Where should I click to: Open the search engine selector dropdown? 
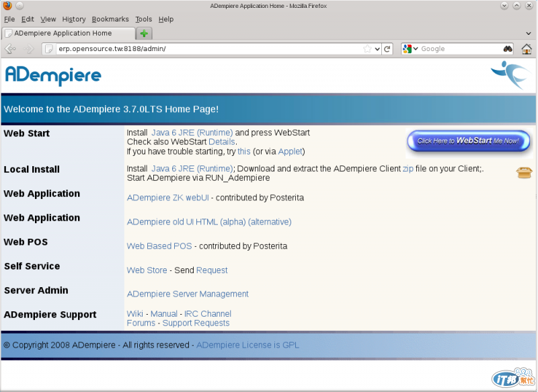410,49
